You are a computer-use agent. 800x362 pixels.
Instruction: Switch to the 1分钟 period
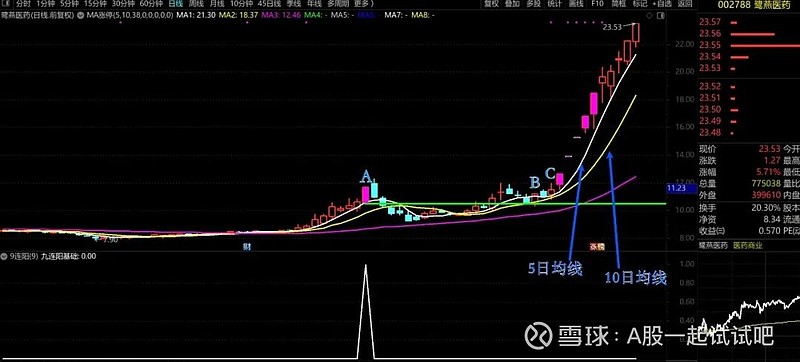pyautogui.click(x=46, y=4)
